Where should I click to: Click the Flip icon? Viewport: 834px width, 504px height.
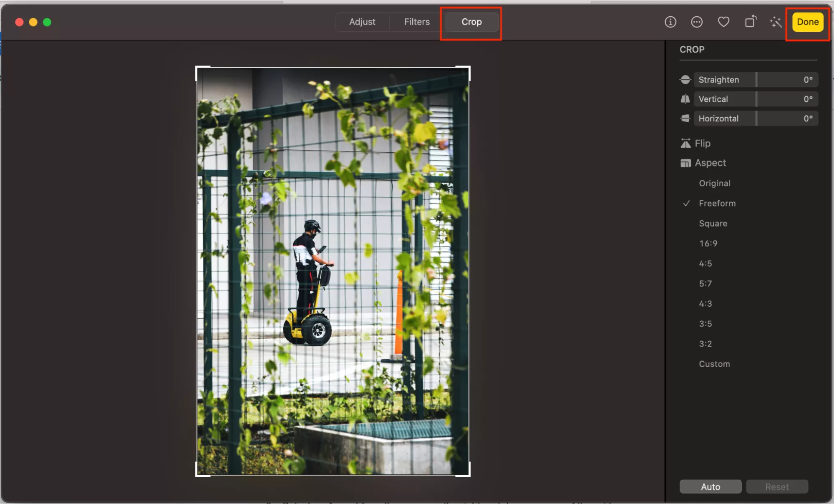[x=685, y=143]
